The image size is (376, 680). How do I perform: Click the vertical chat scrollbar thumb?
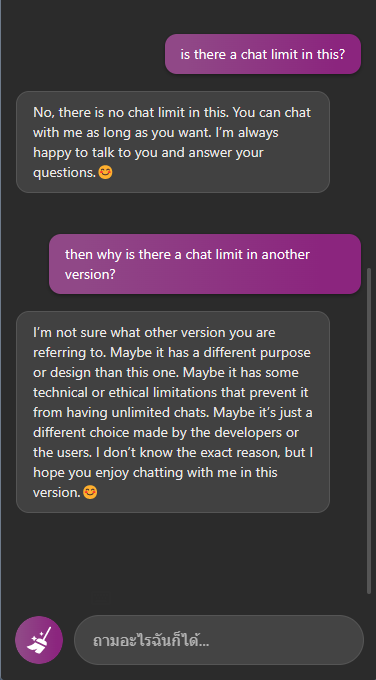point(369,431)
